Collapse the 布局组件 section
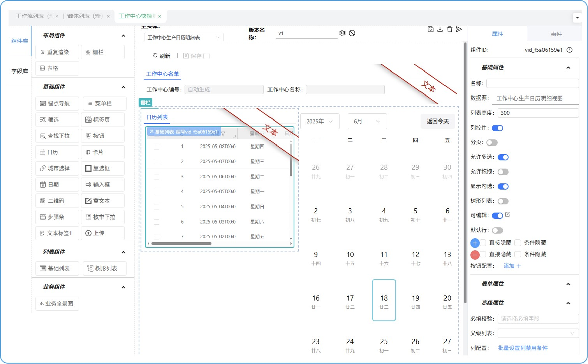Viewport: 588px width, 364px height. coord(123,35)
